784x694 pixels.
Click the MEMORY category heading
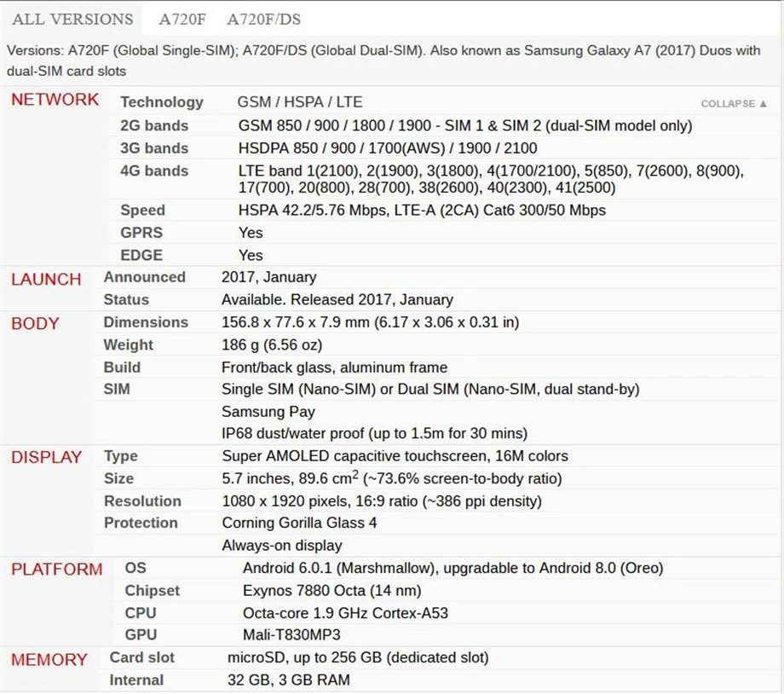tap(49, 660)
